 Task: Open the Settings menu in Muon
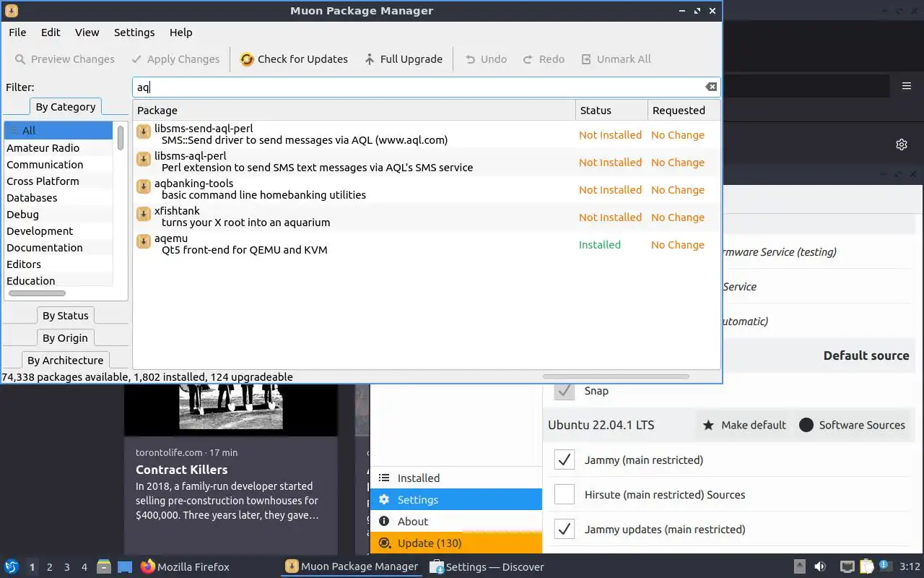click(134, 33)
